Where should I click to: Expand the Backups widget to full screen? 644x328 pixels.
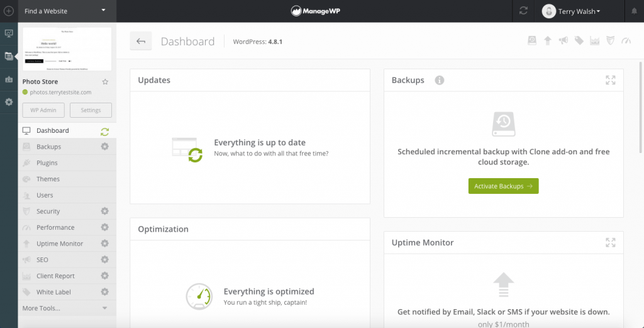611,80
